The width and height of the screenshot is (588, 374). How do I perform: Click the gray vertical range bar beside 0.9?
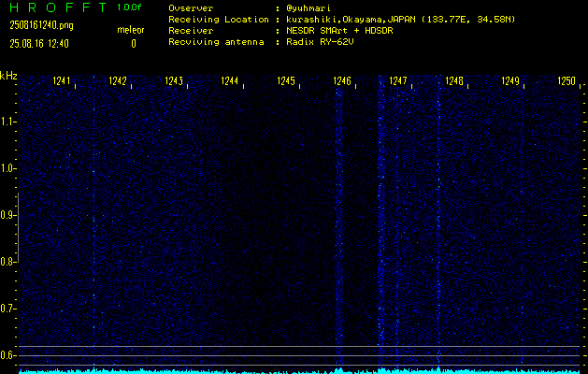click(x=18, y=227)
